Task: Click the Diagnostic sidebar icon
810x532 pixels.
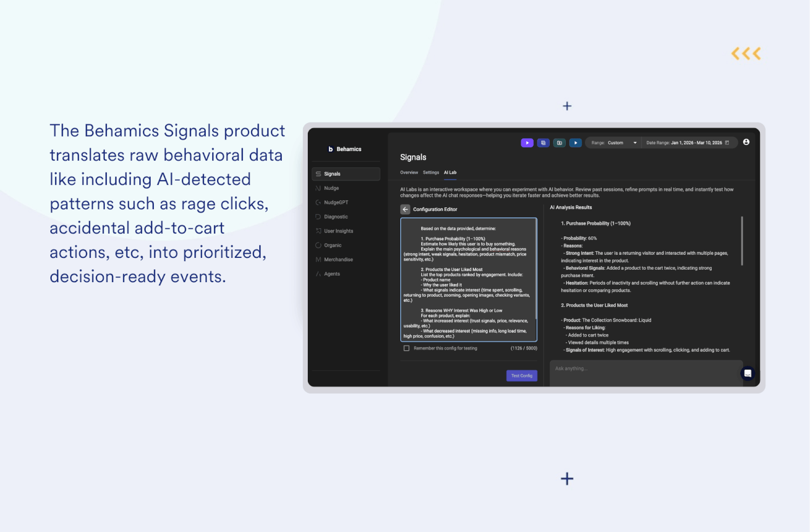Action: tap(319, 217)
